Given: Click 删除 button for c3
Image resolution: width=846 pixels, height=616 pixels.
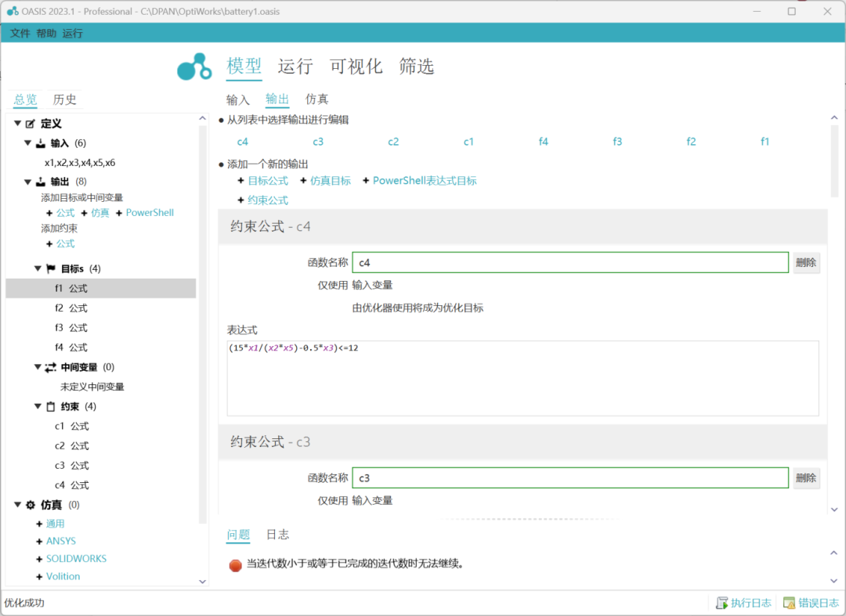Looking at the screenshot, I should pos(806,478).
